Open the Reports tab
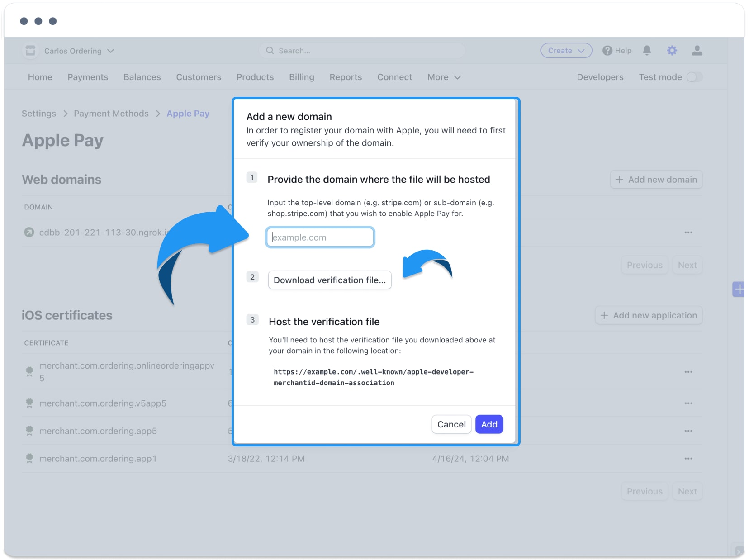 [346, 77]
